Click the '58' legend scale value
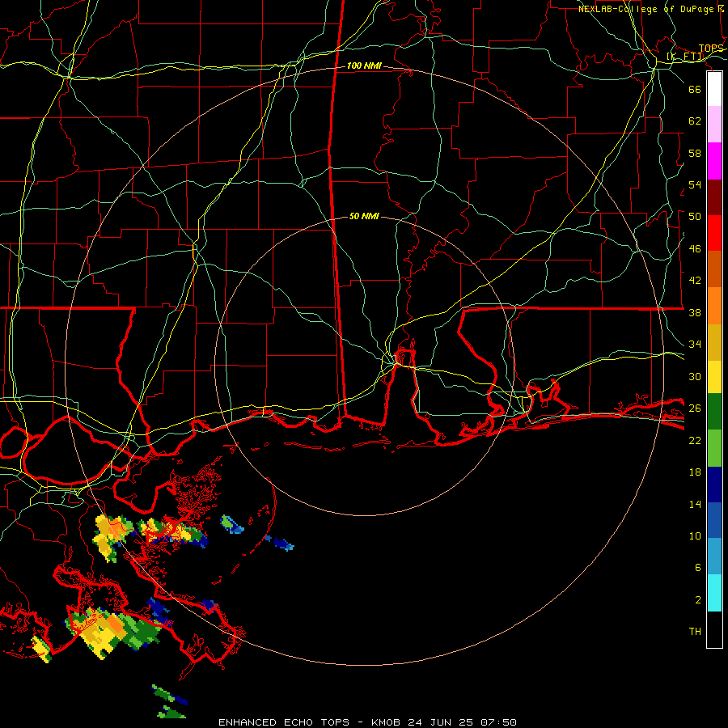Image resolution: width=728 pixels, height=728 pixels. [695, 153]
